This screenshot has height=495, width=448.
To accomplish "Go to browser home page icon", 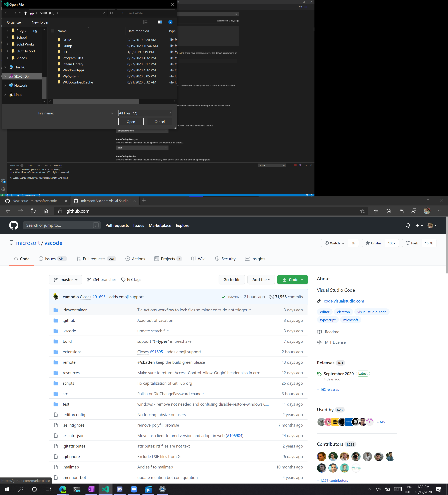I will (46, 211).
